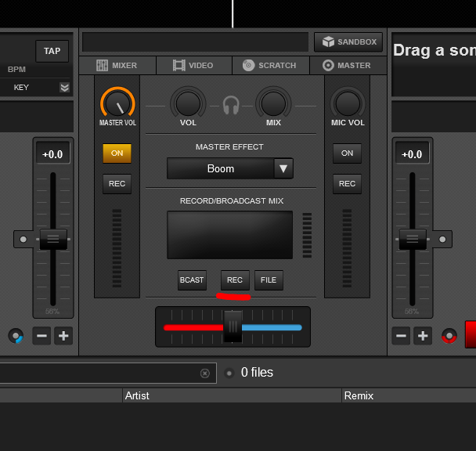Toggle the master ON button off
The width and height of the screenshot is (476, 451).
point(117,153)
